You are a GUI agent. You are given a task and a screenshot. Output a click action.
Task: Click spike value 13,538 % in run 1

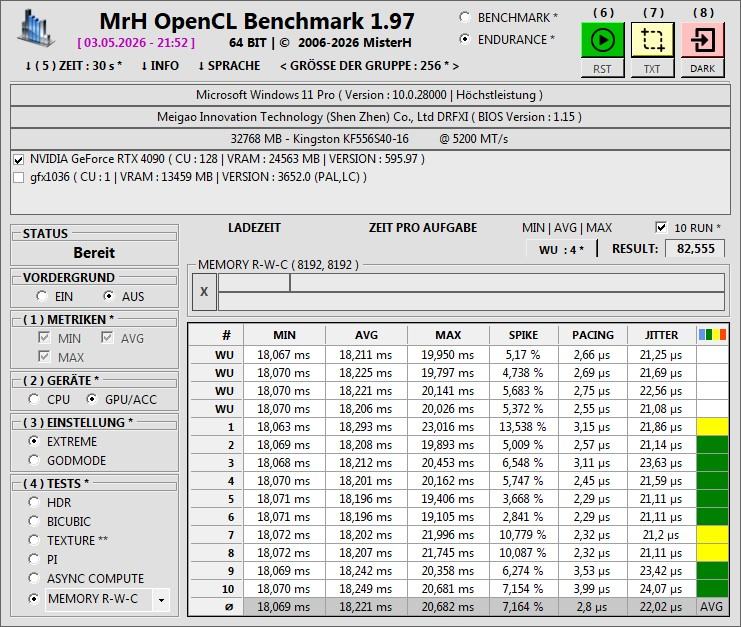[x=524, y=427]
